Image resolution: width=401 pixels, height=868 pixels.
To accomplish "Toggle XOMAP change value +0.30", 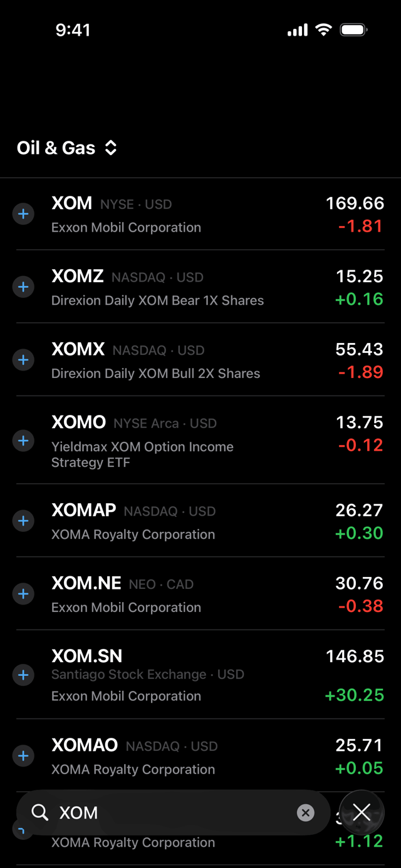I will click(359, 533).
